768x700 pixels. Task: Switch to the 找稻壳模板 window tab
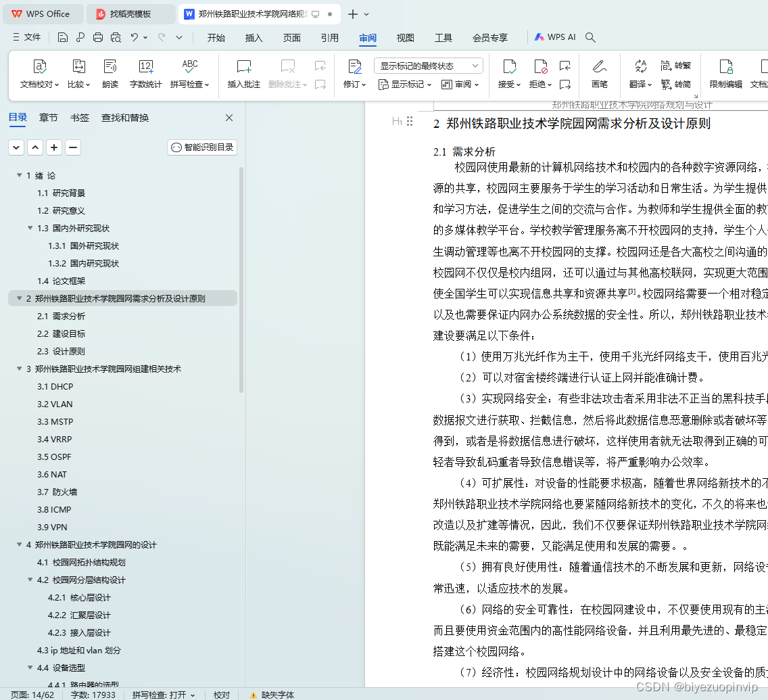pyautogui.click(x=130, y=14)
